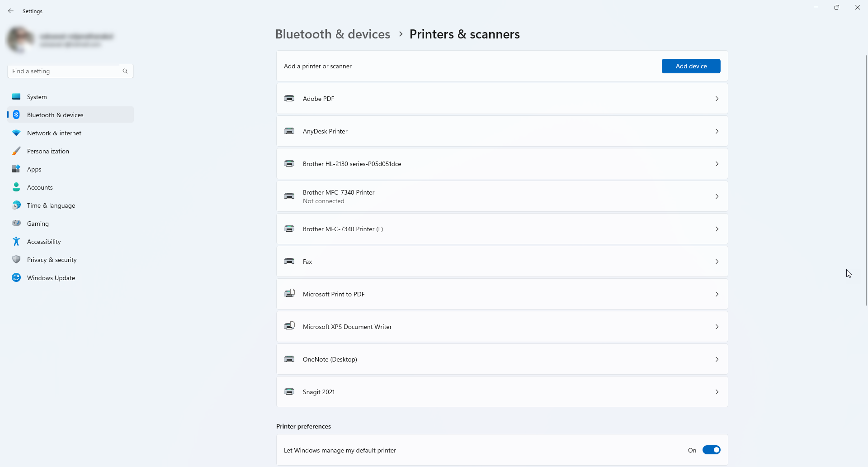Viewport: 868px width, 467px height.
Task: Click the Microsoft Print to PDF icon
Action: coord(289,293)
